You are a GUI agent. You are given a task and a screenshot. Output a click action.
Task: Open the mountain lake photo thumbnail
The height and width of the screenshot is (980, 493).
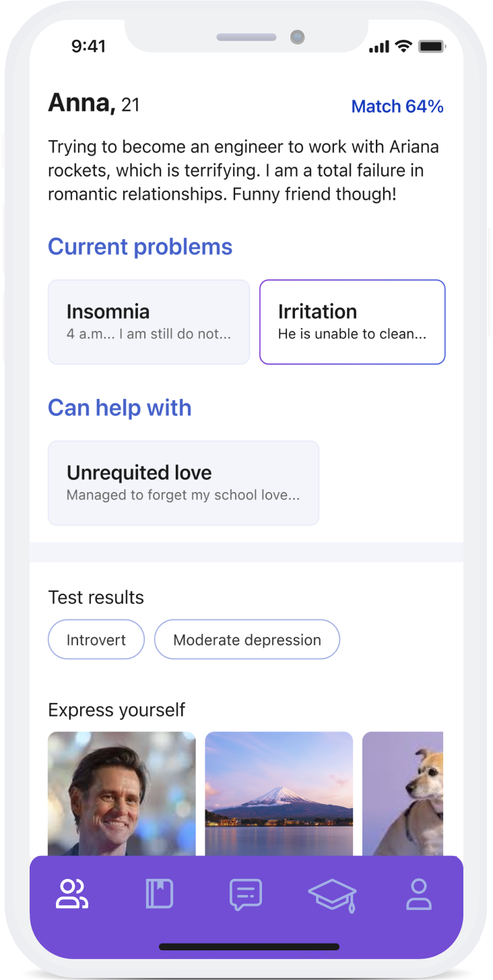point(279,793)
